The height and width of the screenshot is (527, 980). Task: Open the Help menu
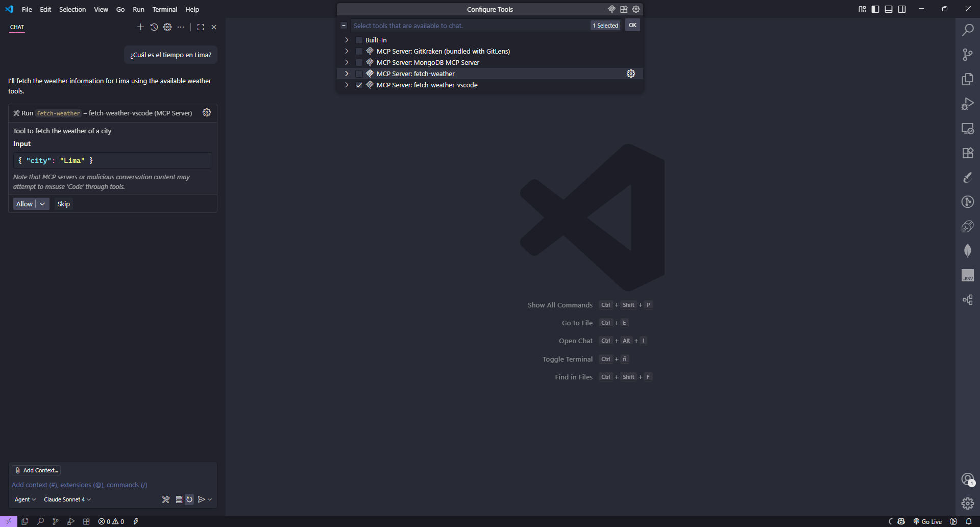192,9
